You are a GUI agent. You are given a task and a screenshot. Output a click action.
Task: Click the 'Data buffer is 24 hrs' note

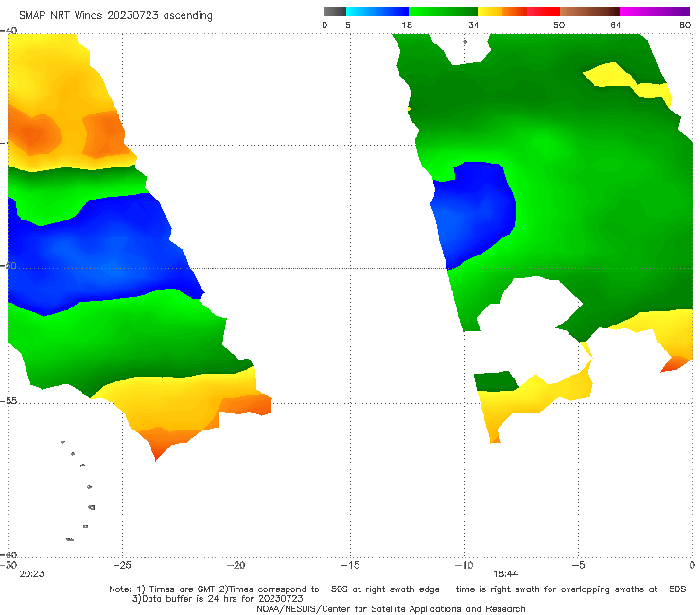218,599
